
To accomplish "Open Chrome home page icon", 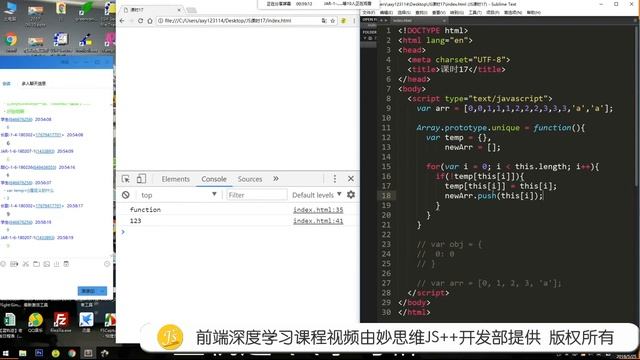I will (150, 20).
